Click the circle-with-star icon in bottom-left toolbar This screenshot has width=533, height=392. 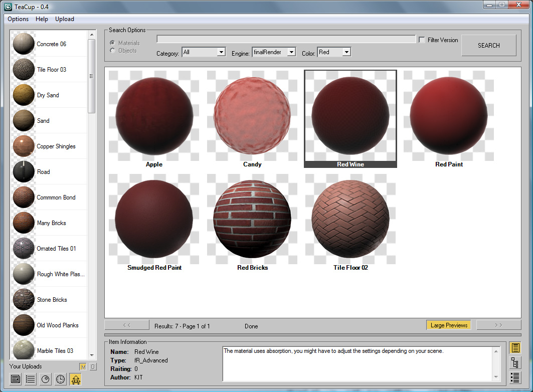tap(46, 379)
